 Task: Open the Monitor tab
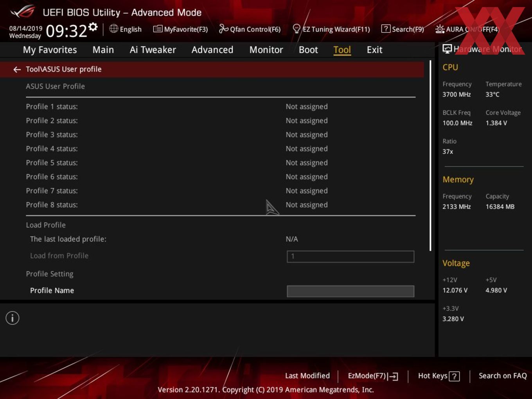click(266, 50)
